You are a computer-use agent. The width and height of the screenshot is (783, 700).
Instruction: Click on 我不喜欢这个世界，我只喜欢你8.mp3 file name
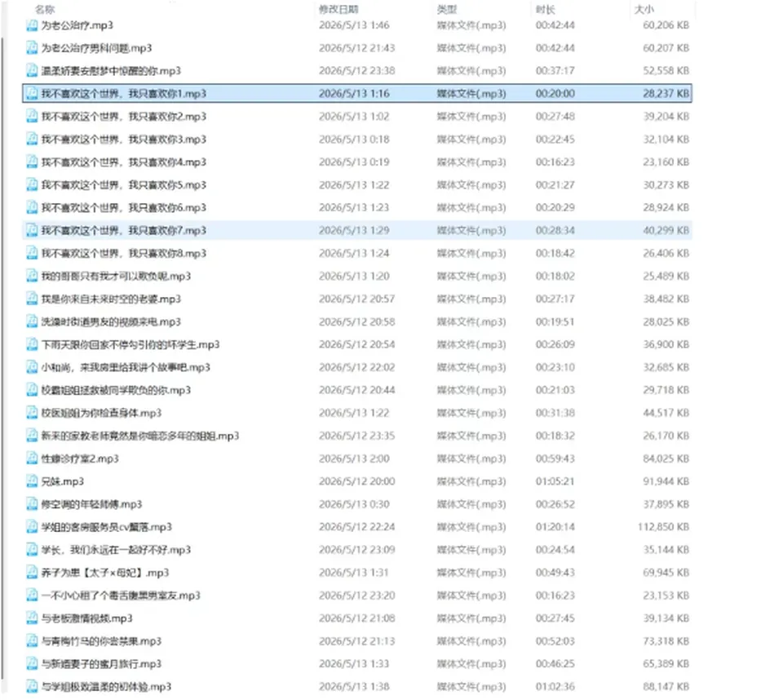(124, 253)
